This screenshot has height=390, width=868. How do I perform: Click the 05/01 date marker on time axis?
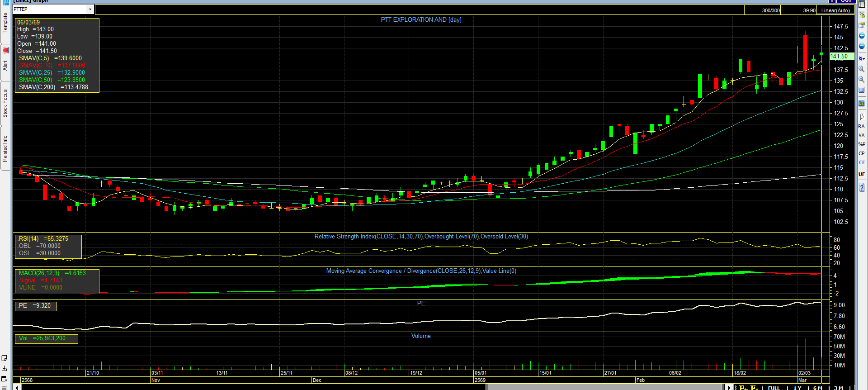481,373
